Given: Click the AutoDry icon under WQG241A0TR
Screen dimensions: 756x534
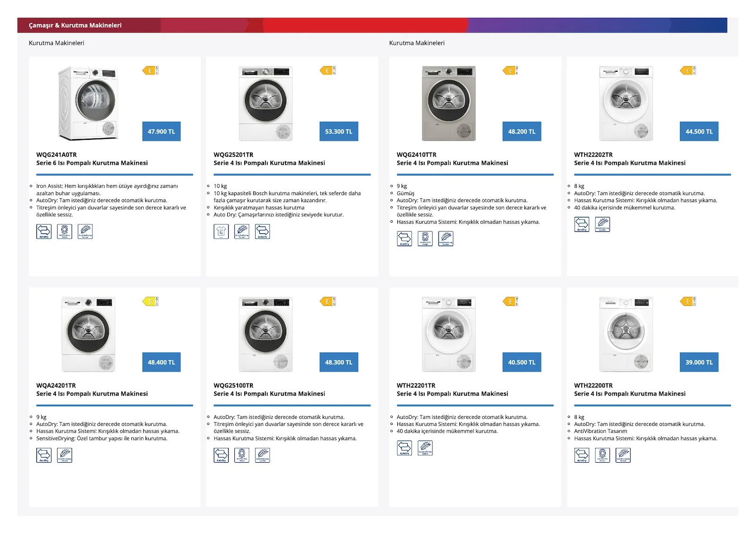Looking at the screenshot, I should click(x=44, y=231).
